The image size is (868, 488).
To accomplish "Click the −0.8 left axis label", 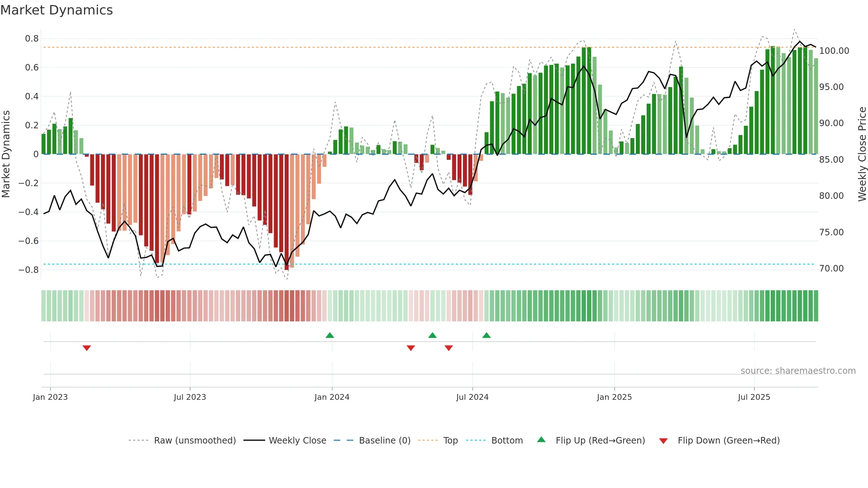I will [29, 270].
